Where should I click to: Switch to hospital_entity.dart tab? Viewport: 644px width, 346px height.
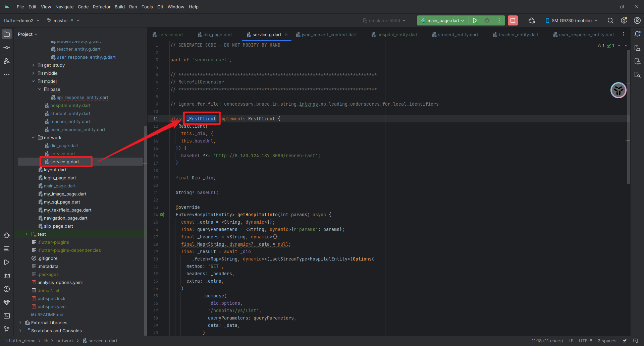point(394,35)
